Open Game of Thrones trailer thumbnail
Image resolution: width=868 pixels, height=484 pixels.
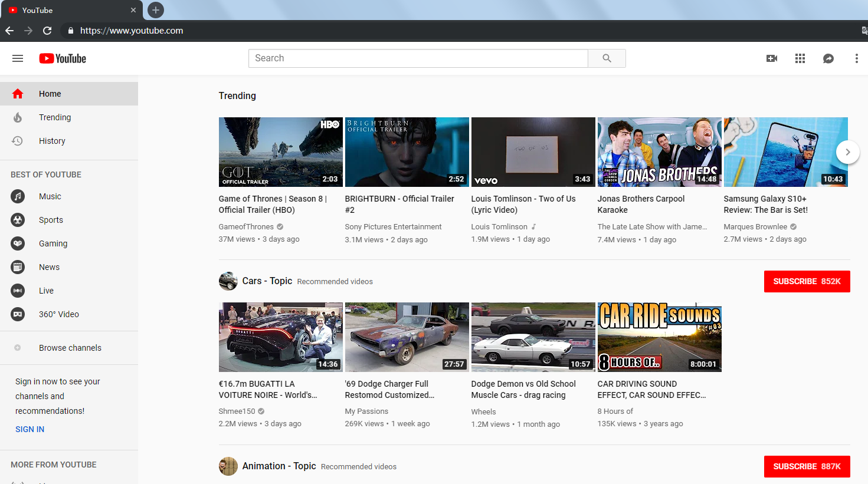(x=281, y=152)
